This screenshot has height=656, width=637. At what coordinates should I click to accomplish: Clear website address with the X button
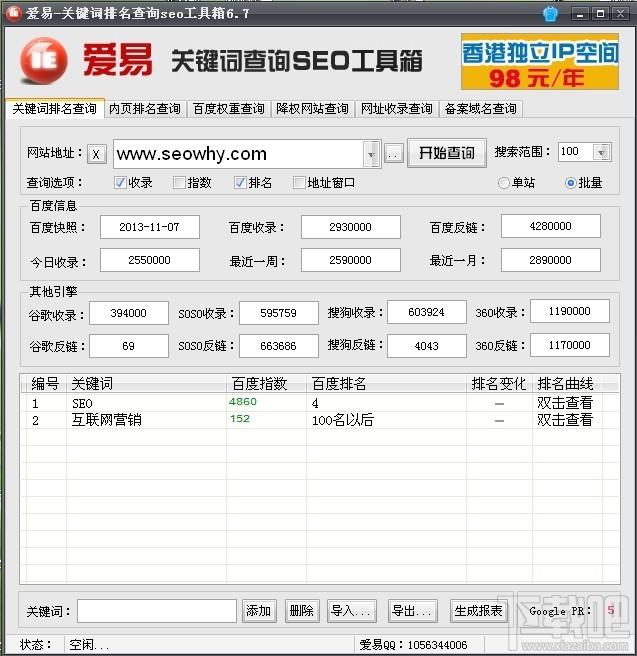(x=97, y=154)
